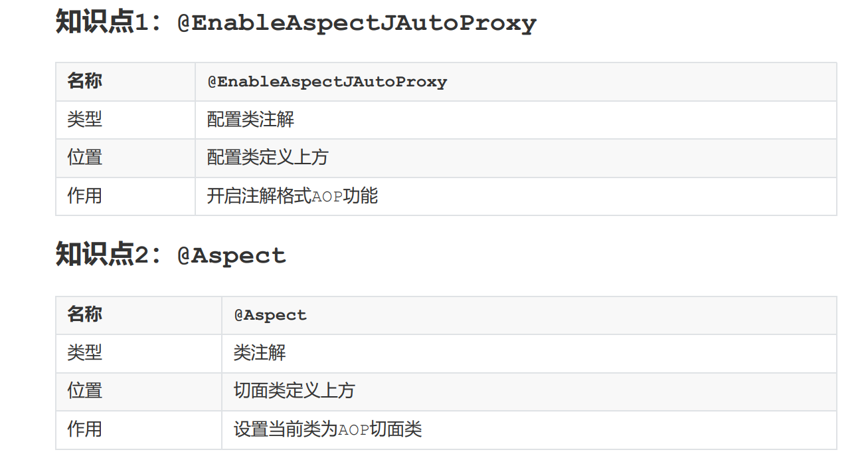Click '名称' header cell in first table
Viewport: 868px width, 464px height.
click(x=84, y=82)
